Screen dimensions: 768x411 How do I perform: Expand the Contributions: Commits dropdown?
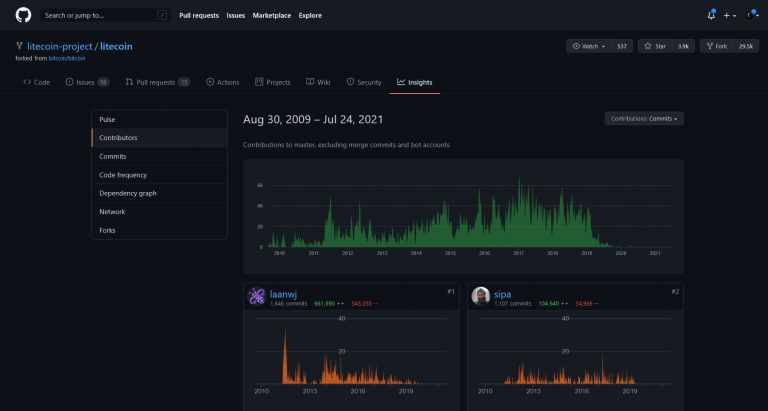[x=644, y=119]
